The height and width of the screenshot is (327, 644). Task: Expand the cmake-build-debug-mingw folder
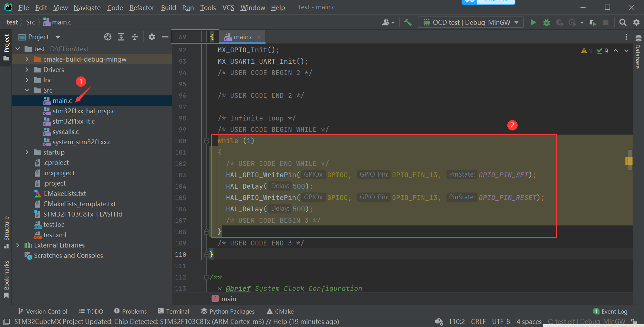click(x=27, y=60)
